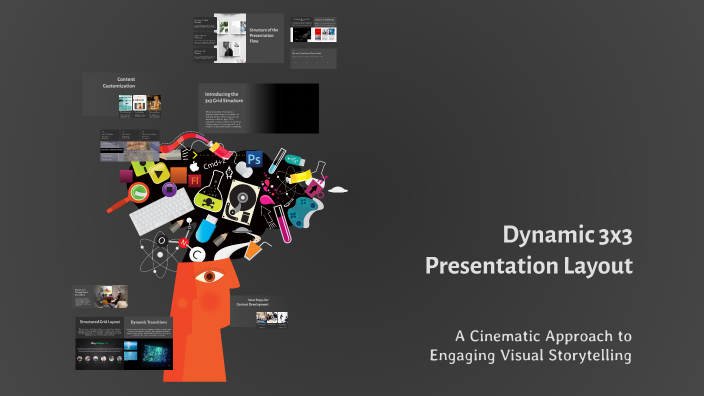The height and width of the screenshot is (396, 704).
Task: Select the 'A Cinematic Approach to Engaging Visual Storytelling' subtitle
Action: pyautogui.click(x=531, y=345)
